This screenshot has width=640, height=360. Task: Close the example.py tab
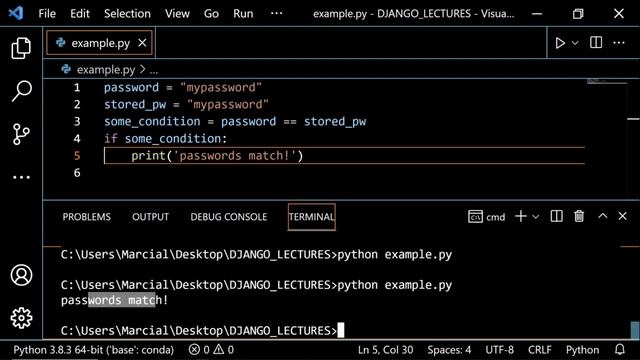[142, 42]
